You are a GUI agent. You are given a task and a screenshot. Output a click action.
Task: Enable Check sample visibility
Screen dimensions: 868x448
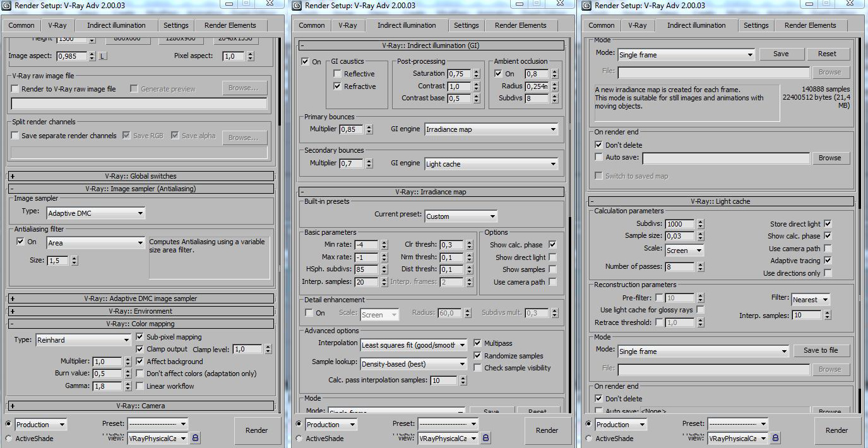[x=478, y=368]
